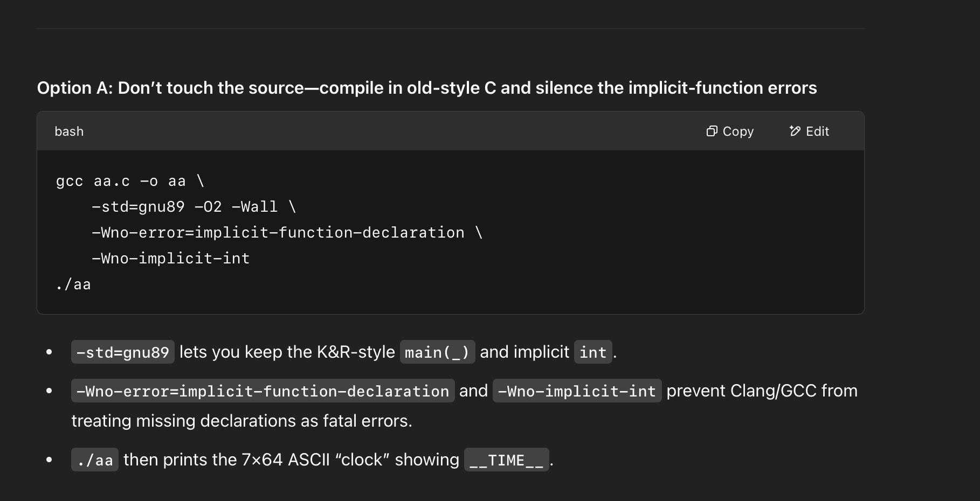Click the bash language label
The width and height of the screenshot is (980, 501).
point(69,131)
